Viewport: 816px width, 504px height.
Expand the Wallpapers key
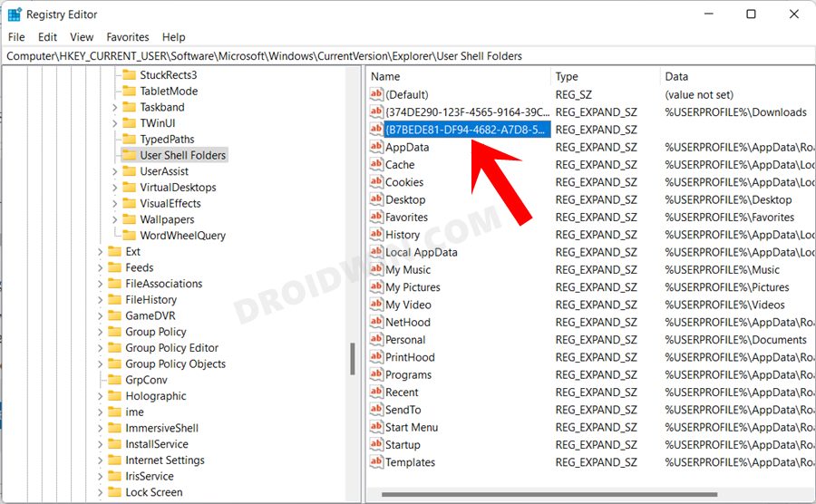tap(114, 219)
